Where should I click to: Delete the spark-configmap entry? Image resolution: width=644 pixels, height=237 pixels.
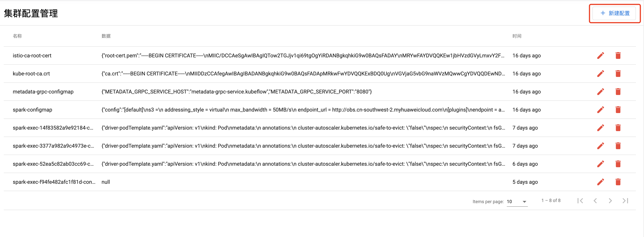coord(618,110)
